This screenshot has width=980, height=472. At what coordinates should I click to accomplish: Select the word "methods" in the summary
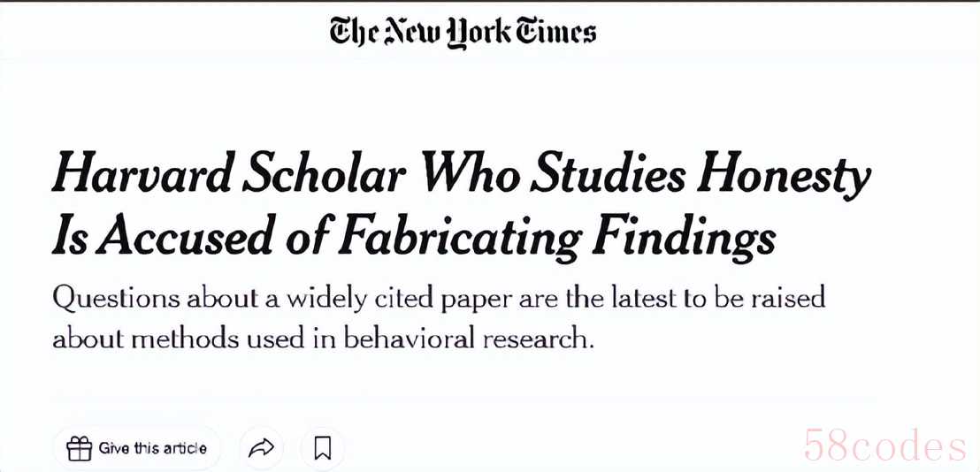coord(164,339)
